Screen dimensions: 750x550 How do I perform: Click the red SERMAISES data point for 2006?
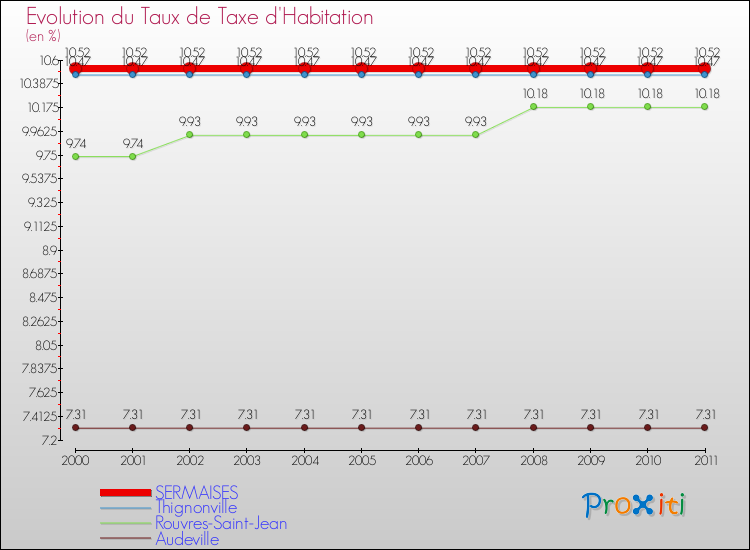click(x=419, y=68)
